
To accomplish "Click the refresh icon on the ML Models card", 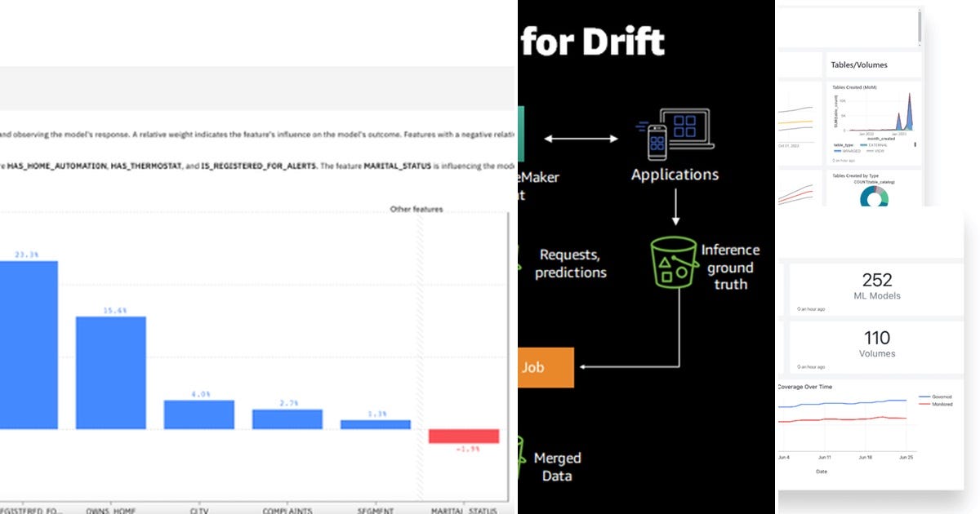I will (798, 308).
